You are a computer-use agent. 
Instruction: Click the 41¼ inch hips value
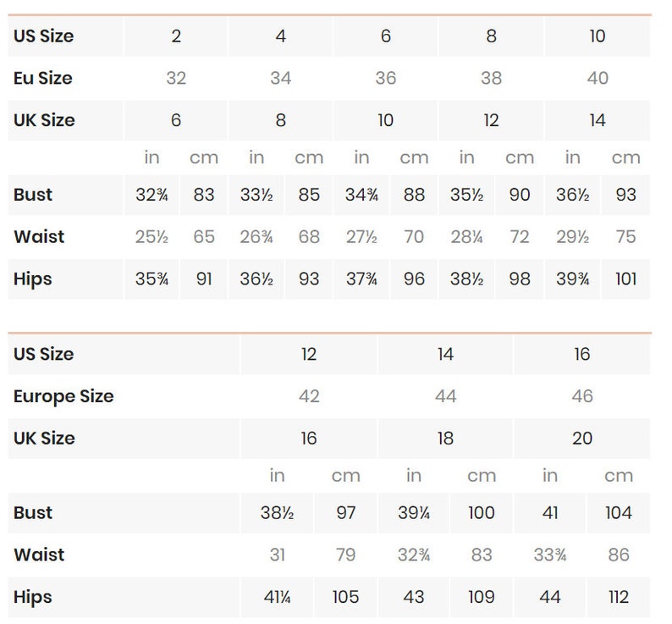(x=277, y=597)
